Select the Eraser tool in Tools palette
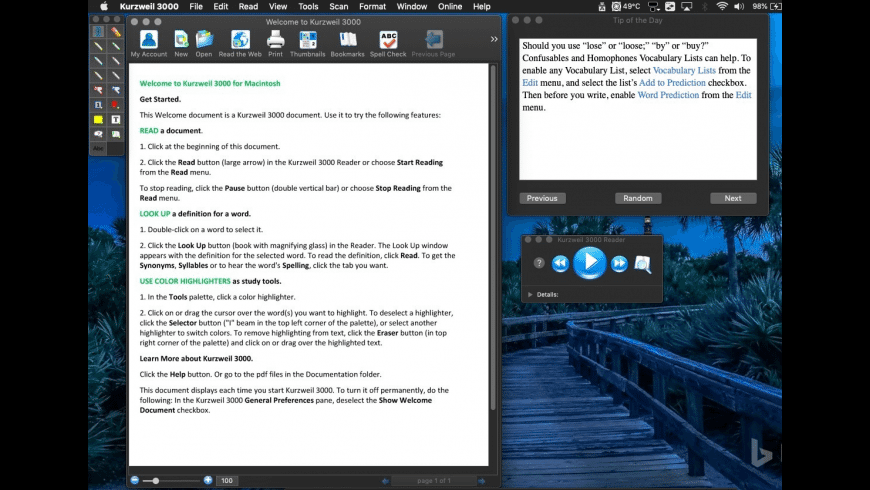 (x=116, y=32)
